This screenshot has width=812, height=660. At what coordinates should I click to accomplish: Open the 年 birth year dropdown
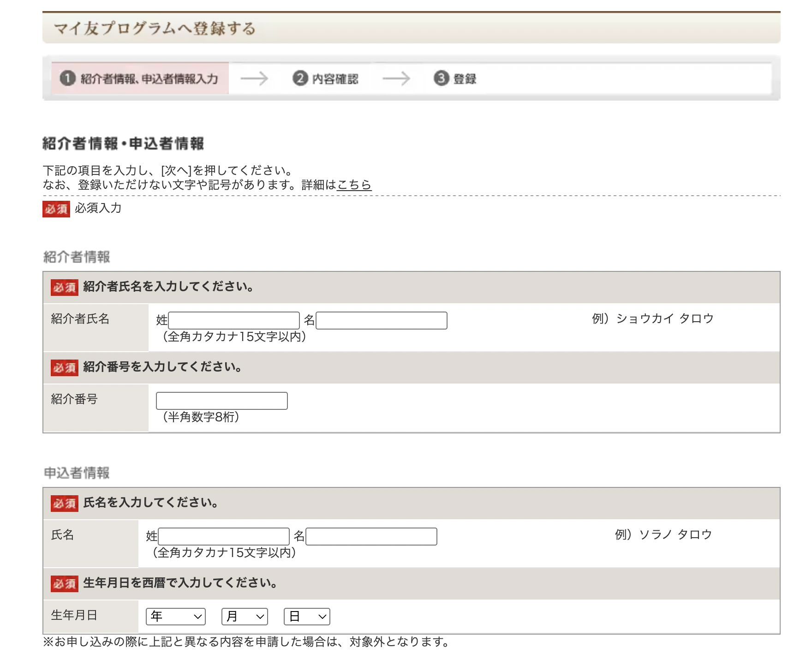[176, 617]
